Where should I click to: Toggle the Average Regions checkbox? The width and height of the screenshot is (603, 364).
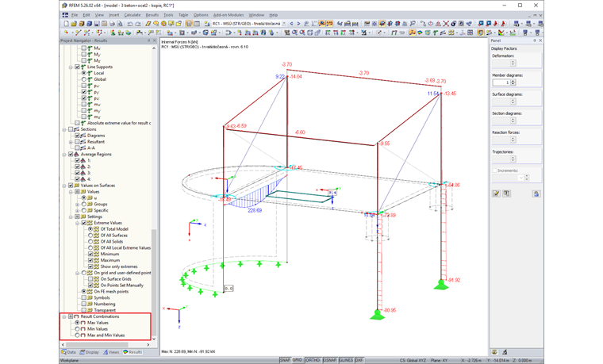(x=71, y=154)
